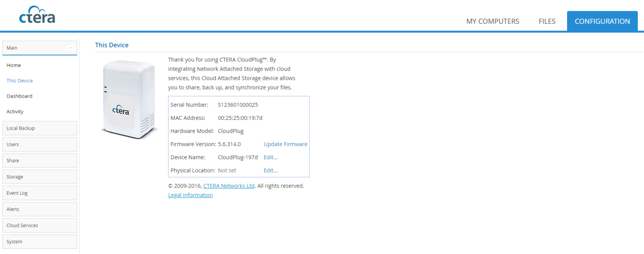Expand the Local Backup section
This screenshot has height=254, width=644.
(40, 128)
